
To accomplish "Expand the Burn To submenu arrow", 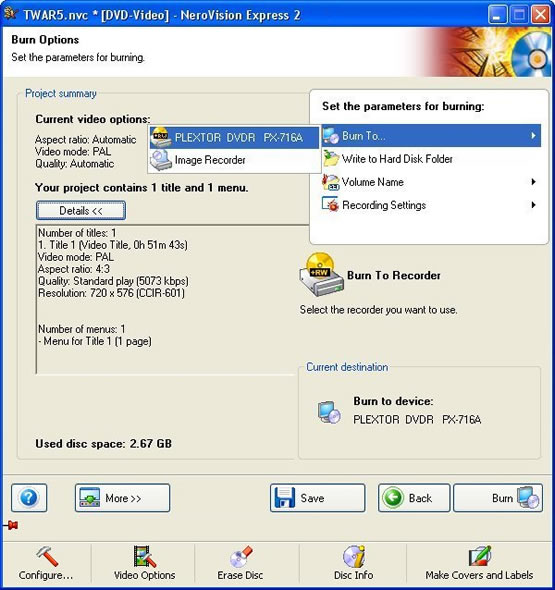I will pos(533,135).
